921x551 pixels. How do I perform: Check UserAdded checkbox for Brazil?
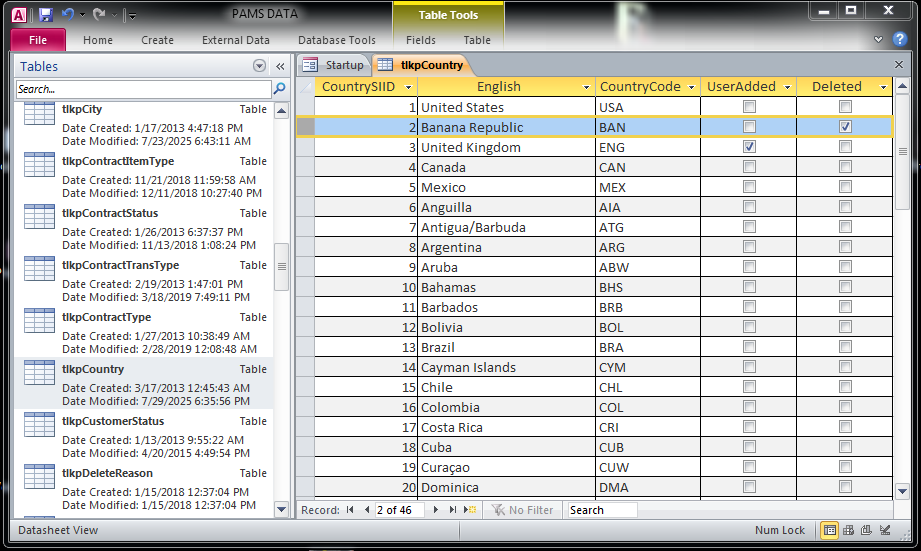(749, 347)
